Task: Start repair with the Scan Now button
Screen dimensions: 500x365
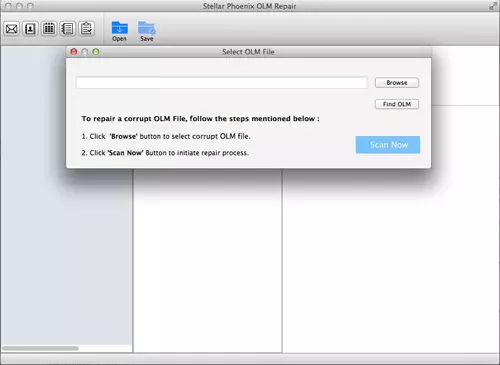Action: pos(388,145)
